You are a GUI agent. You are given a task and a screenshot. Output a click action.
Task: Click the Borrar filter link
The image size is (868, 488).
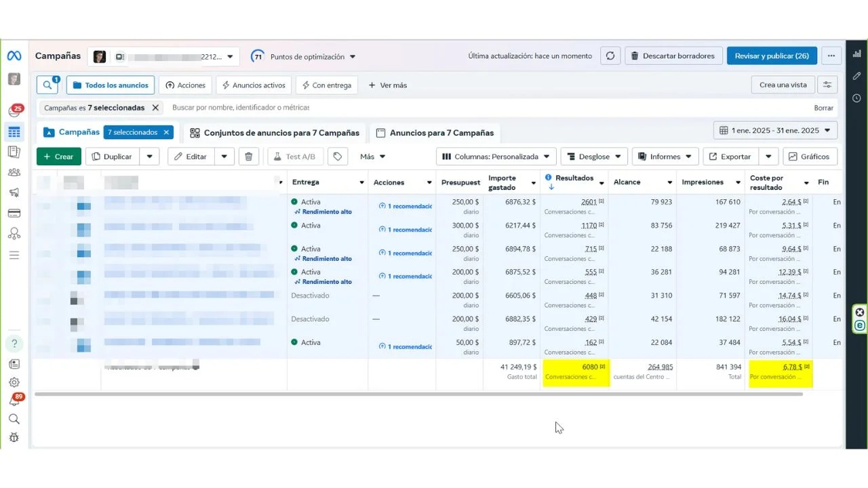tap(823, 108)
